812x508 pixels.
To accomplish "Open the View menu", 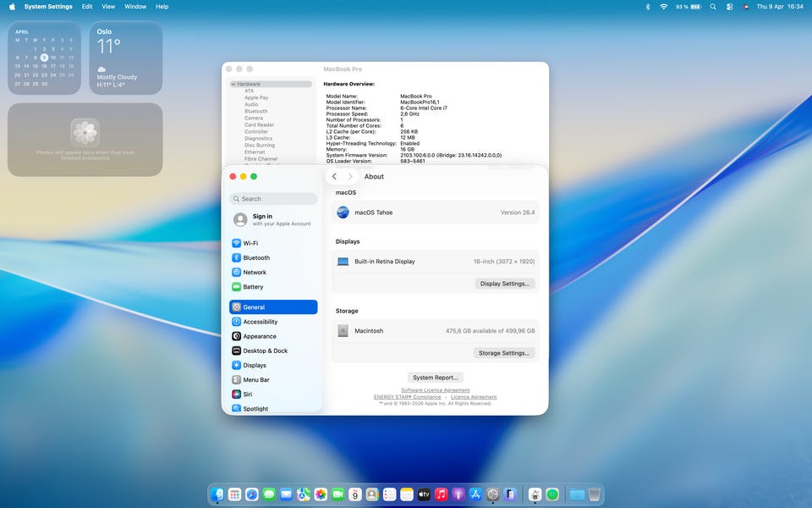I will pos(108,7).
